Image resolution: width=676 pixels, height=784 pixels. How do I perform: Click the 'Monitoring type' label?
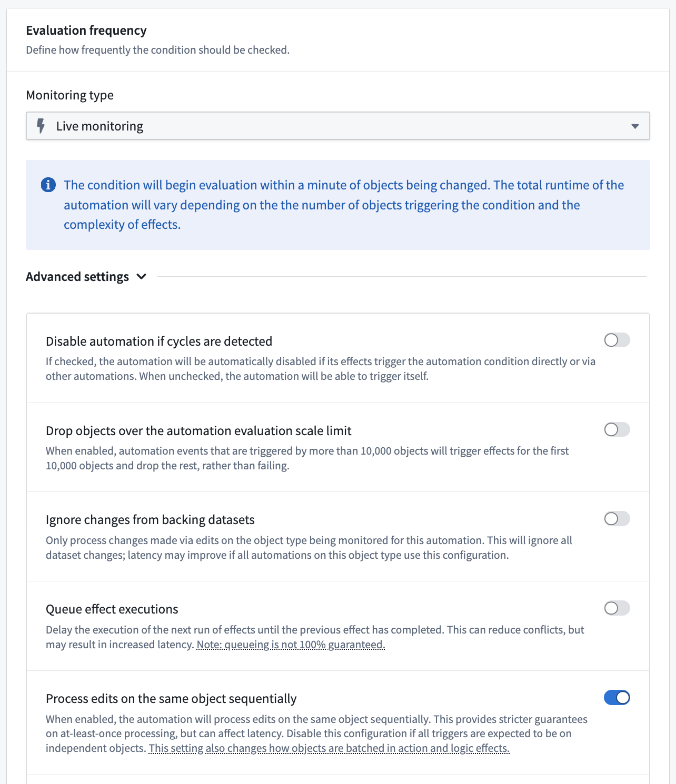pyautogui.click(x=69, y=95)
